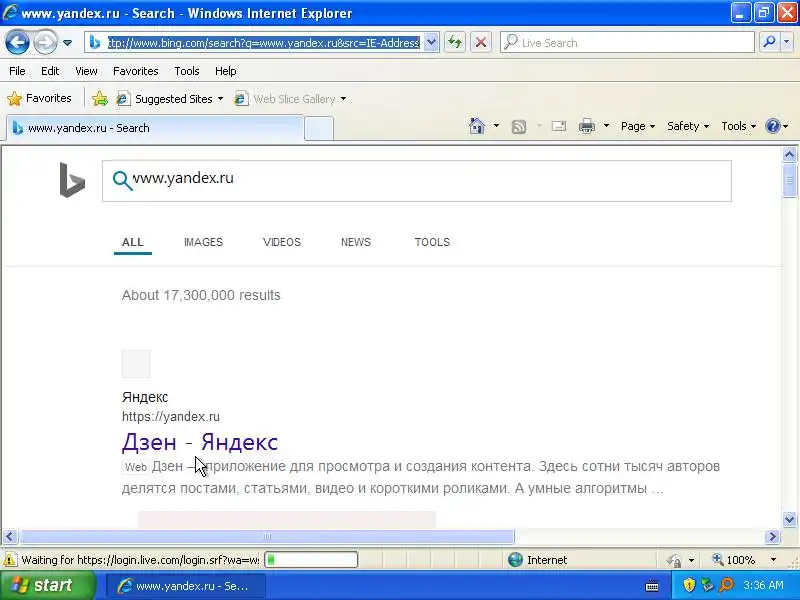The height and width of the screenshot is (600, 800).
Task: Click the Bing logo
Action: [72, 180]
